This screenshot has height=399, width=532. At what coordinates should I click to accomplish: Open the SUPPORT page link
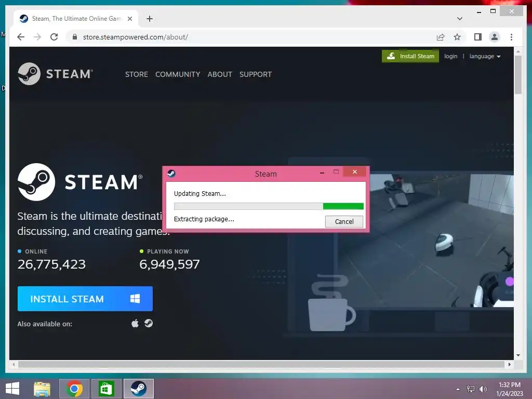256,74
